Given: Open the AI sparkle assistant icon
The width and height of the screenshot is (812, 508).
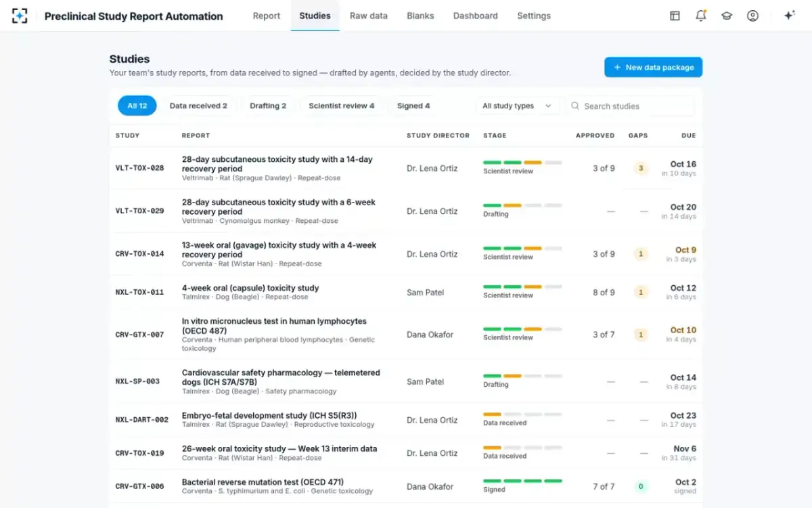Looking at the screenshot, I should coord(789,16).
